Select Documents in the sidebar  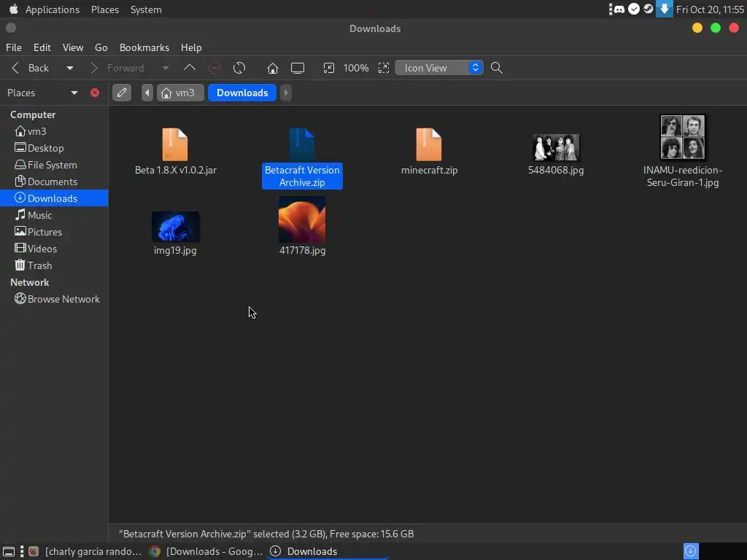[54, 182]
